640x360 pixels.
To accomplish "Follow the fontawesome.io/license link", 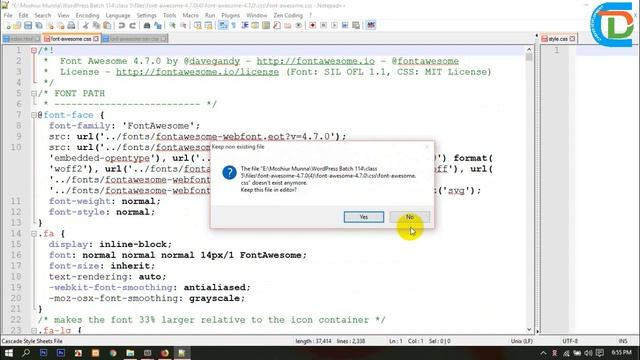I will (x=198, y=72).
